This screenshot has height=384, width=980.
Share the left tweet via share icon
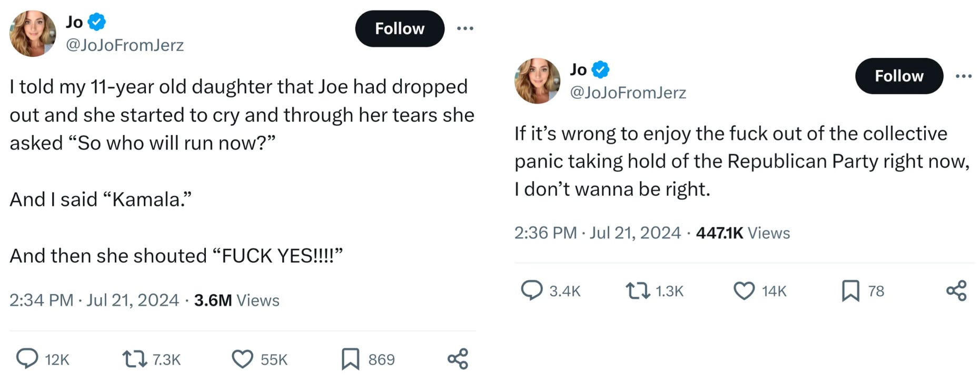458,359
